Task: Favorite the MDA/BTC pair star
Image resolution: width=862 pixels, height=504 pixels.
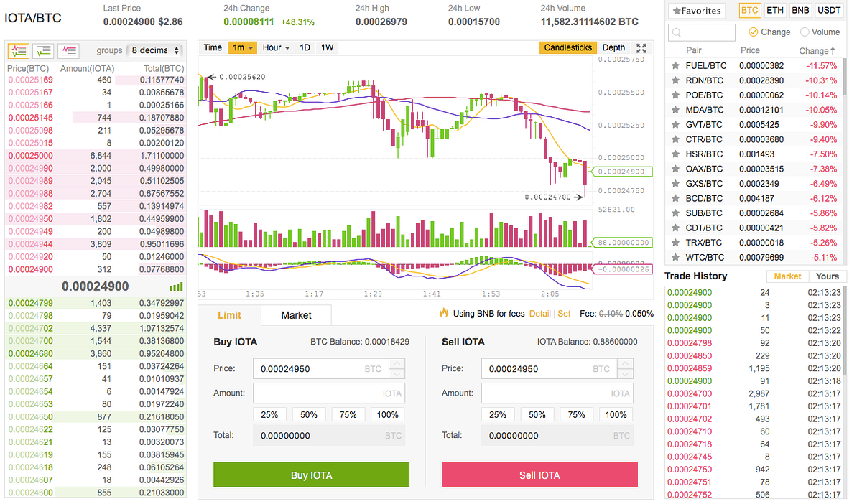Action: pyautogui.click(x=675, y=110)
